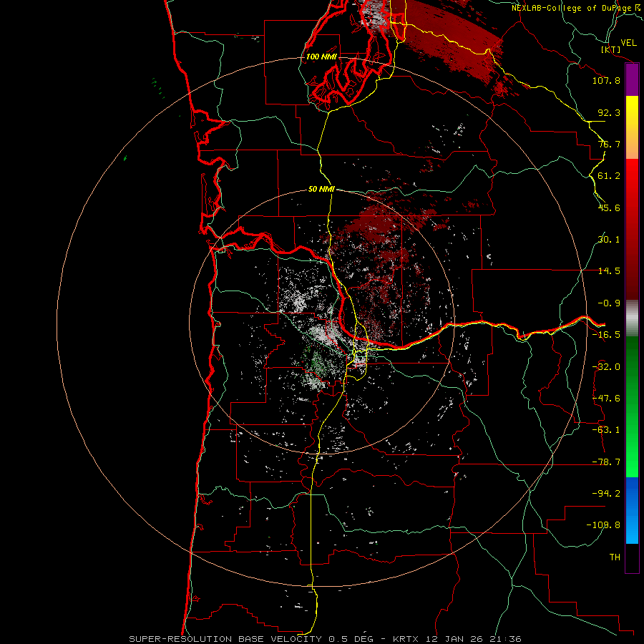Select the gray near-zero segment of the color bar
The image size is (644, 644).
tap(632, 318)
